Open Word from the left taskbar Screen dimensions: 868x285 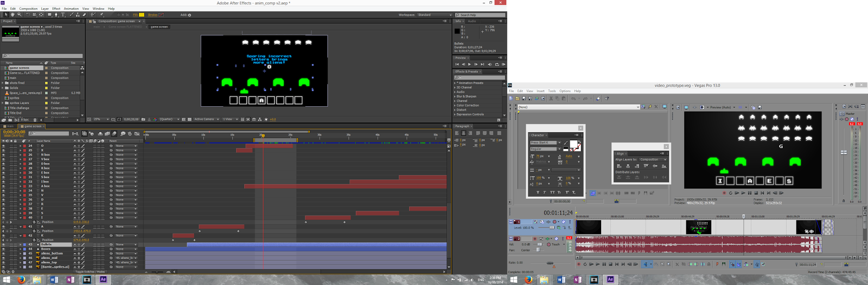54,280
